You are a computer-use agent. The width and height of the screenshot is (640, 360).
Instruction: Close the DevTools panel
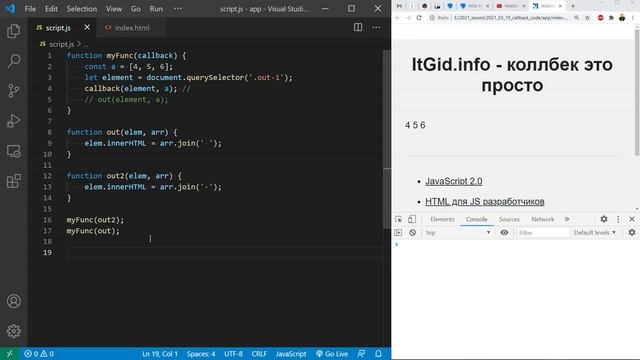(632, 219)
